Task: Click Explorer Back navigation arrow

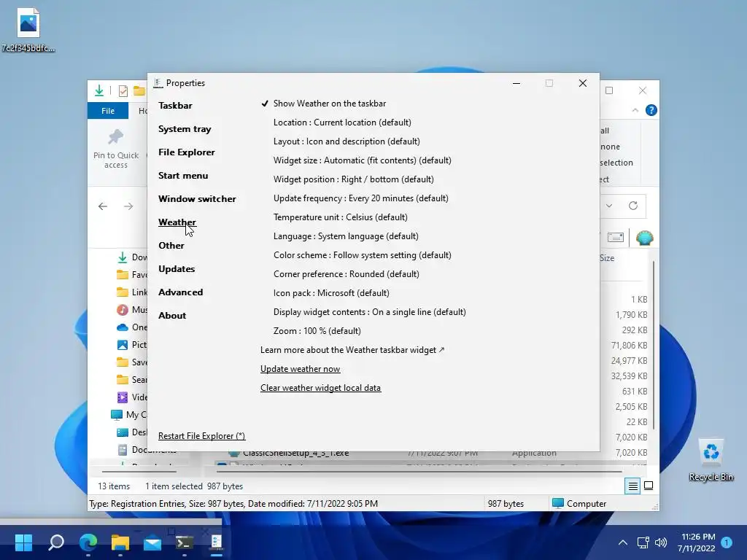Action: (x=102, y=206)
